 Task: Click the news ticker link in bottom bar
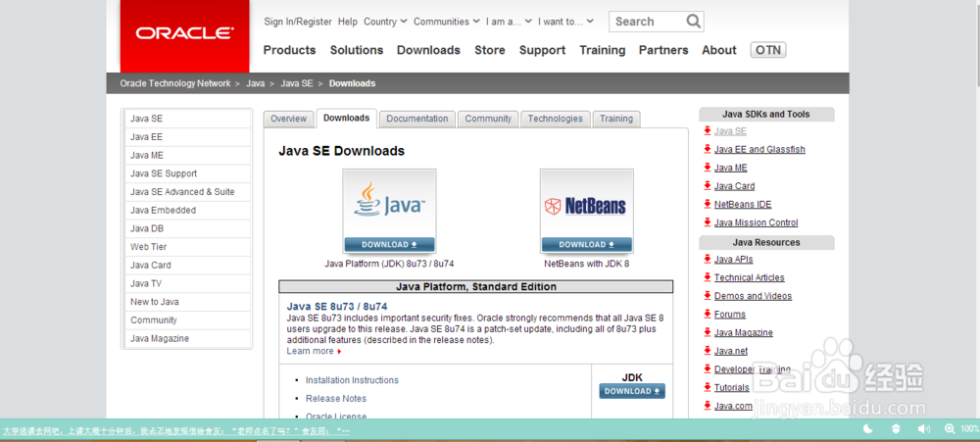tap(175, 431)
